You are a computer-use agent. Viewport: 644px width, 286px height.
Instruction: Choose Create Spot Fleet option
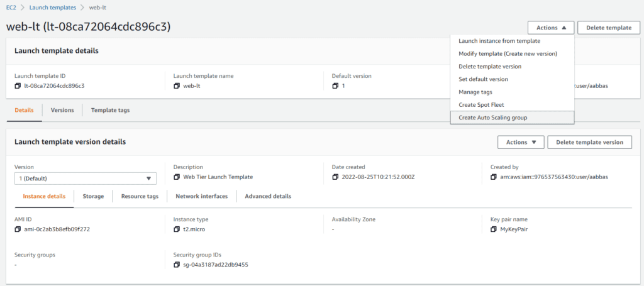512,104
